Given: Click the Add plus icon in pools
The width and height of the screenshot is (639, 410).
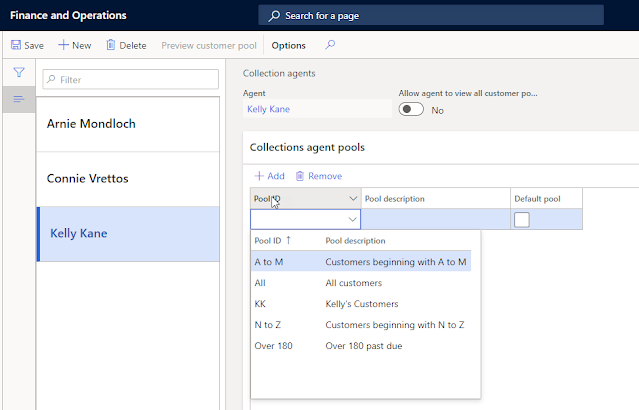Looking at the screenshot, I should pos(259,176).
